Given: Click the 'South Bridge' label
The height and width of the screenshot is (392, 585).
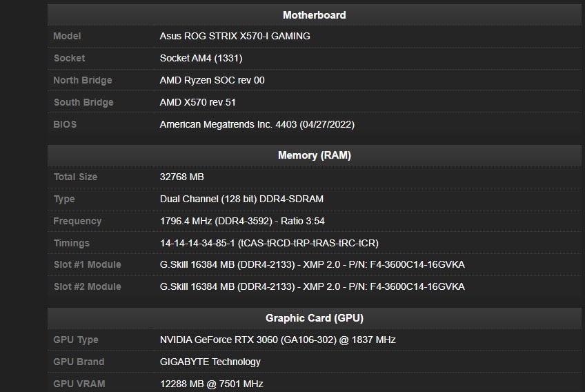Looking at the screenshot, I should click(83, 102).
